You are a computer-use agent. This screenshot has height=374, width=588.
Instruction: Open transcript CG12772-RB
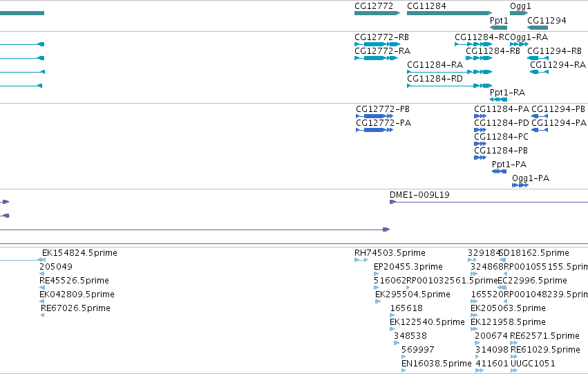click(377, 44)
